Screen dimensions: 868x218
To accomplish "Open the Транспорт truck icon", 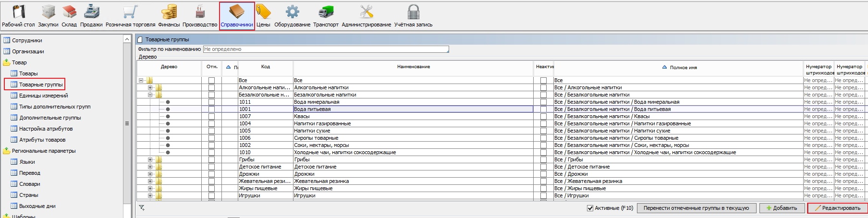I will 326,12.
